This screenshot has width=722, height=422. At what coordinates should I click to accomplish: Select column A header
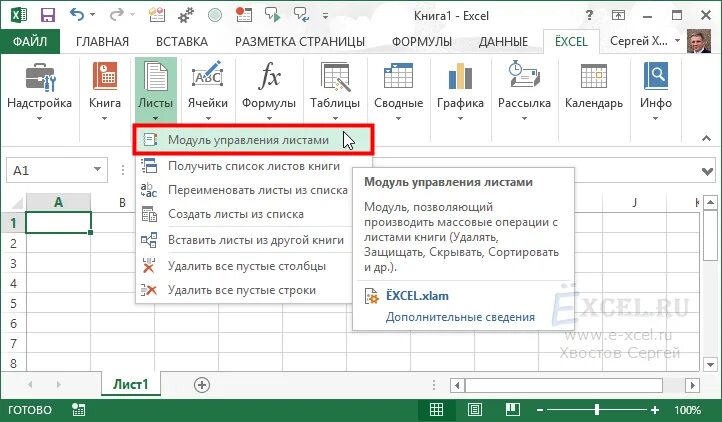tap(58, 202)
